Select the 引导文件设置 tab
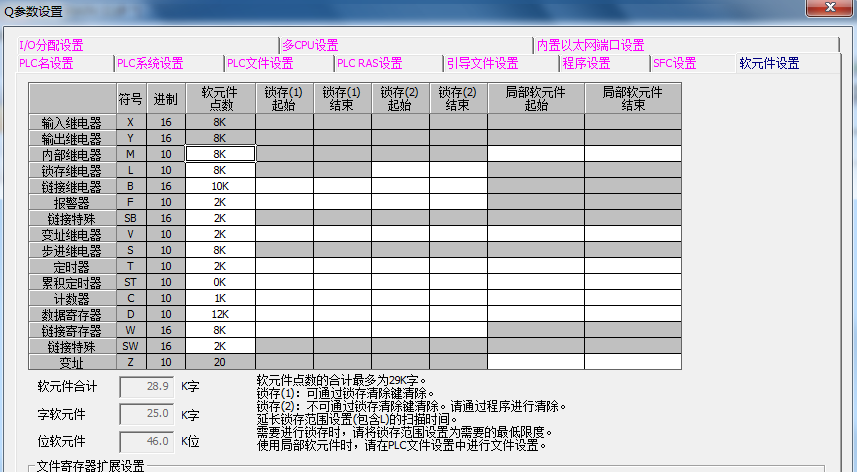857x472 pixels. tap(482, 63)
